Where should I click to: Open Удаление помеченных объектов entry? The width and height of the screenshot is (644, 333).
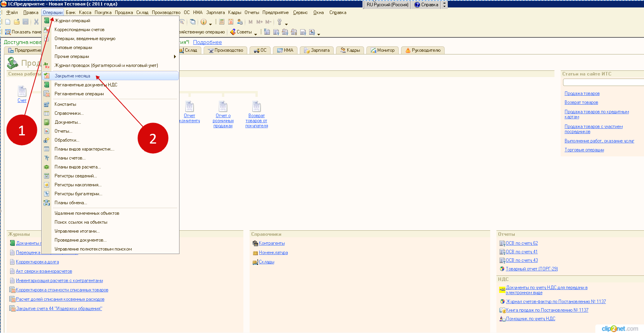pos(110,213)
